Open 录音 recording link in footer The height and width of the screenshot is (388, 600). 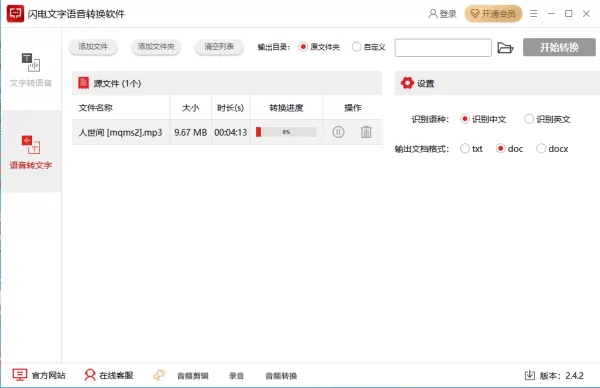pos(236,376)
